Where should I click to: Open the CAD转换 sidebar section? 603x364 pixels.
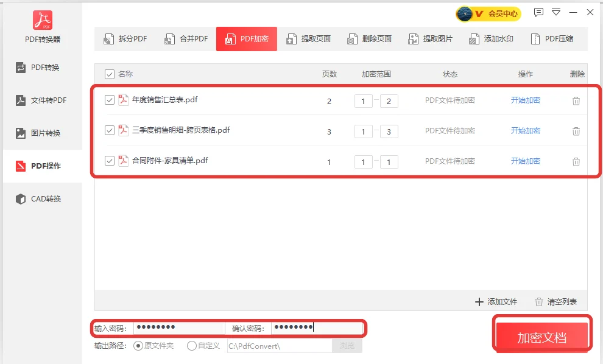pos(42,198)
